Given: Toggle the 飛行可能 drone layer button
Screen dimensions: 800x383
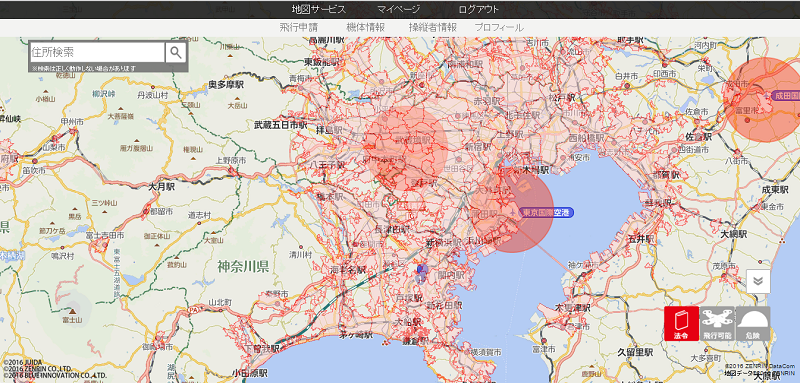Looking at the screenshot, I should click(x=717, y=324).
